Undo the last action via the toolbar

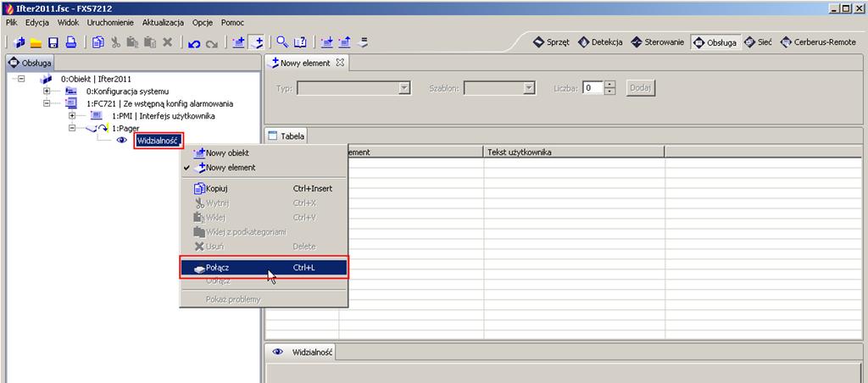(x=194, y=42)
